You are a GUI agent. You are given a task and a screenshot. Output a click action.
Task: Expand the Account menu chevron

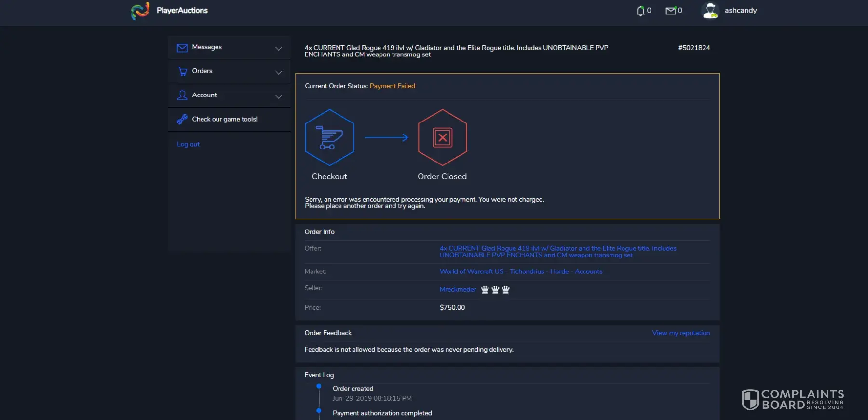[279, 97]
